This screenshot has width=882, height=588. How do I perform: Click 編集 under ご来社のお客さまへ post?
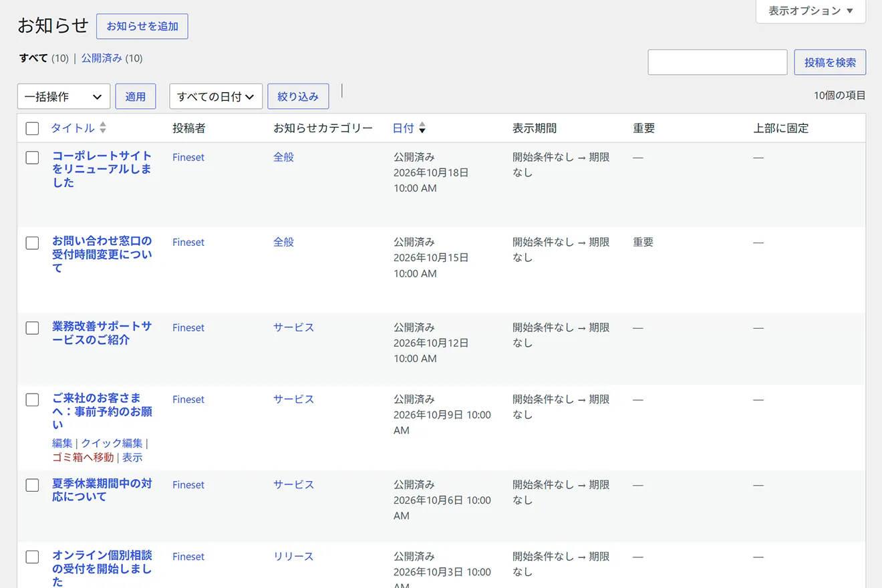click(x=62, y=443)
